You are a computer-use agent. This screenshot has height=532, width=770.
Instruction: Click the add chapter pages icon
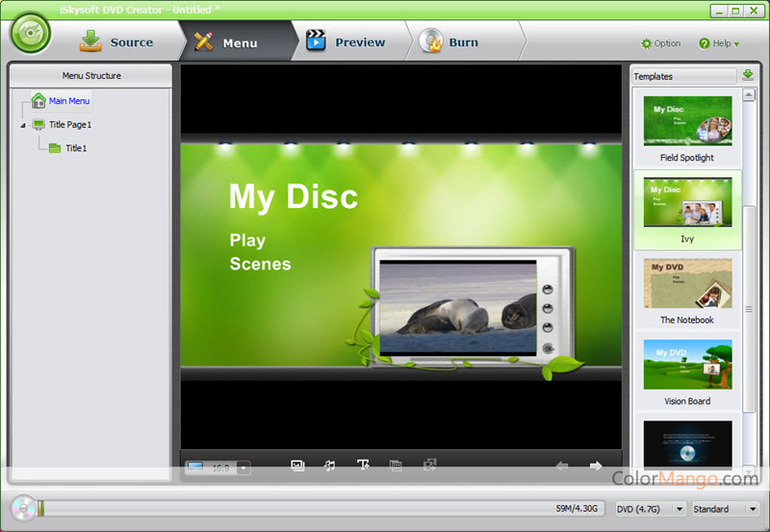coord(429,465)
